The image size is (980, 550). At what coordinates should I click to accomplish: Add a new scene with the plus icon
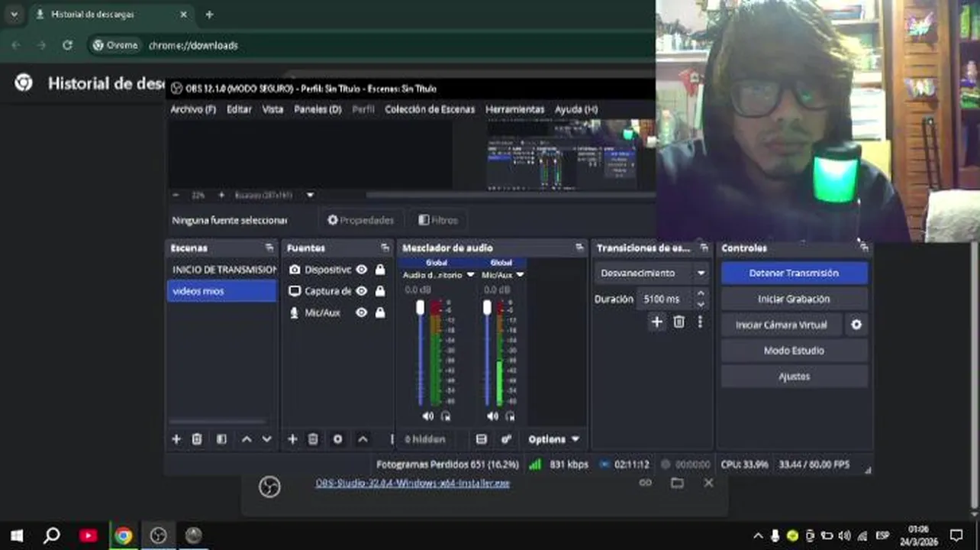point(176,439)
